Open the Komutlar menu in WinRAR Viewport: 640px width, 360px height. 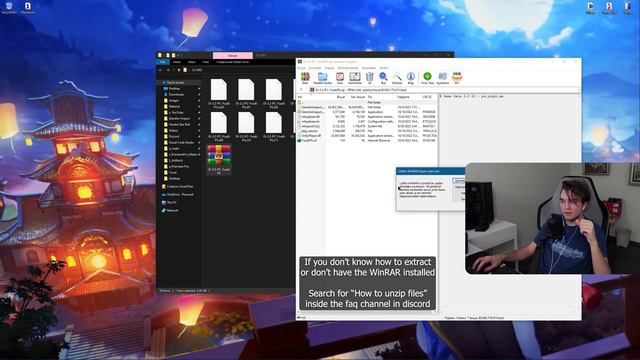point(315,68)
